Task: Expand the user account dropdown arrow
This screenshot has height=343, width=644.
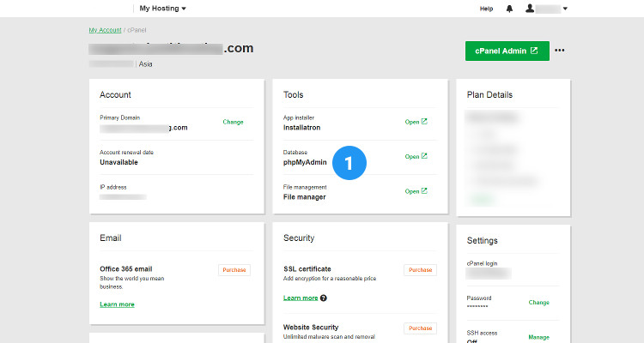Action: (565, 9)
